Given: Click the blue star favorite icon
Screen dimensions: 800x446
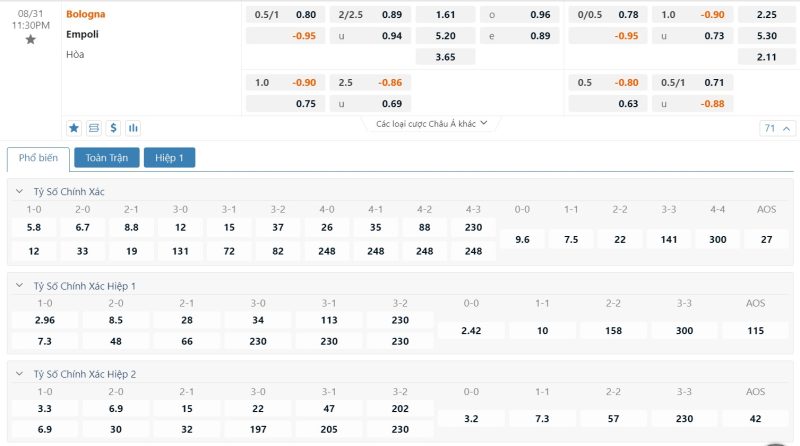Looking at the screenshot, I should (x=74, y=128).
